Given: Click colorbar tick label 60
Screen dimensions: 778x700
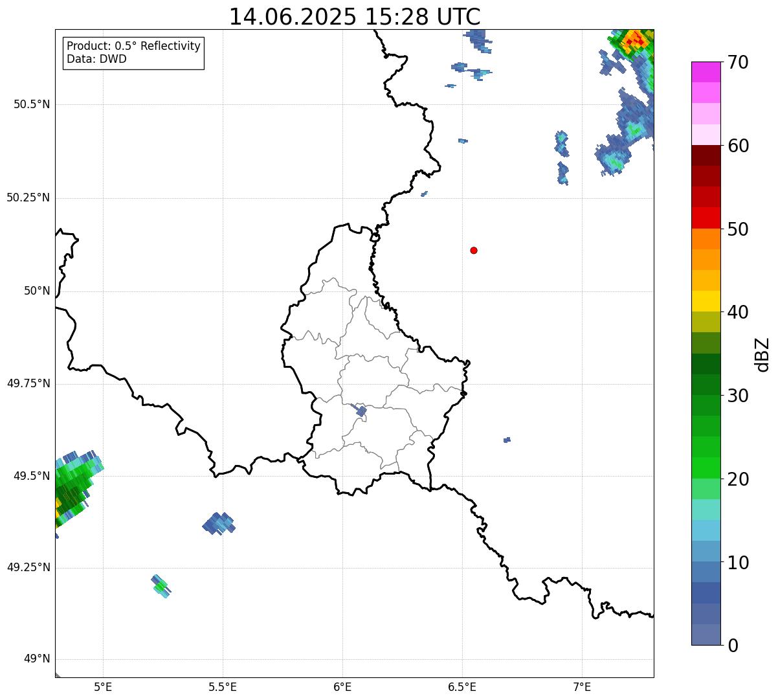Looking at the screenshot, I should (738, 146).
